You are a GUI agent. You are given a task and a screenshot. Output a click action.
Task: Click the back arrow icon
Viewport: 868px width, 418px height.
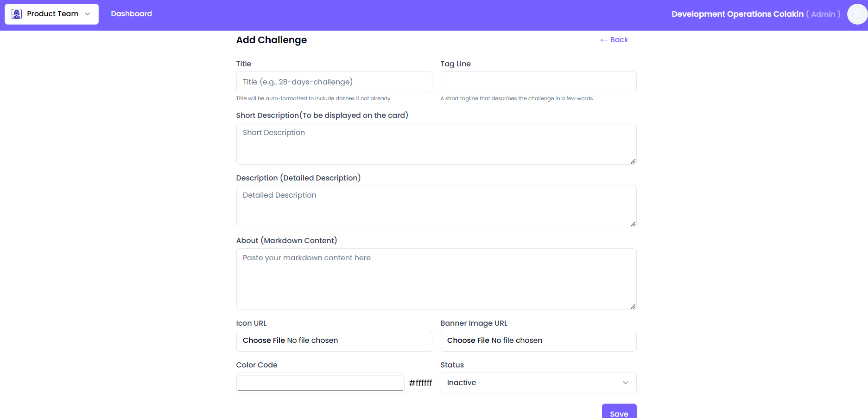click(x=604, y=40)
